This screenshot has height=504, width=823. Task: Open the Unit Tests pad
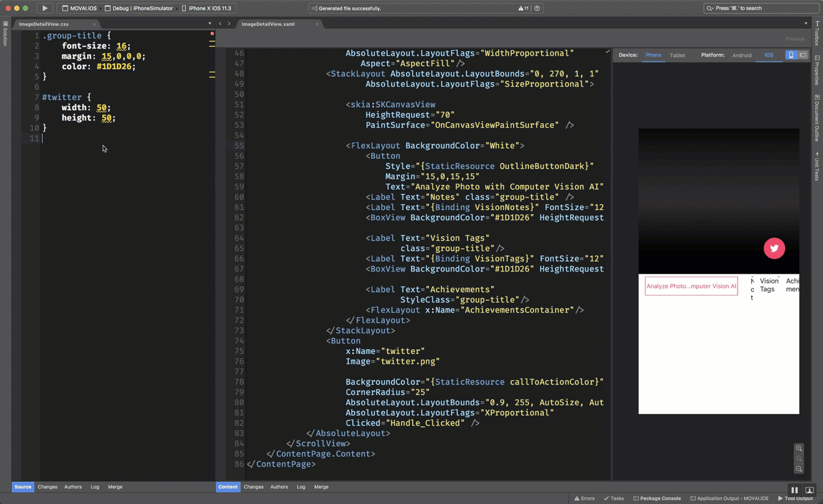(817, 167)
